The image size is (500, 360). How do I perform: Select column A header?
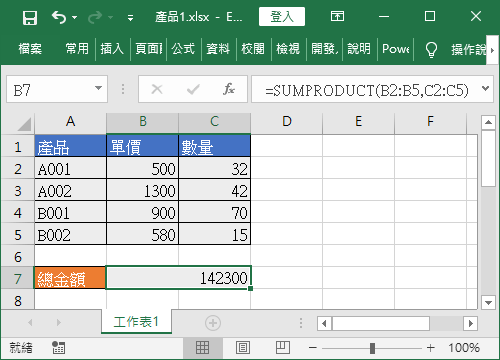point(70,121)
